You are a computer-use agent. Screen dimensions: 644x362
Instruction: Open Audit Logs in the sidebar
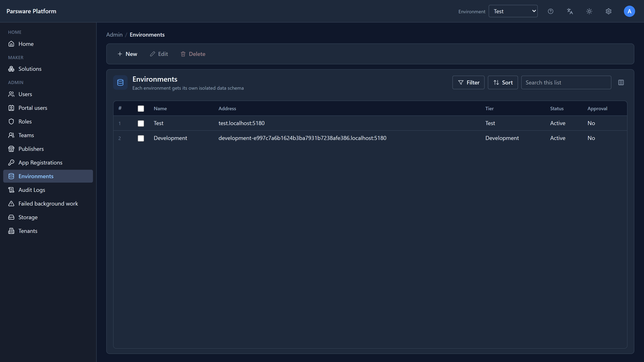(48, 190)
